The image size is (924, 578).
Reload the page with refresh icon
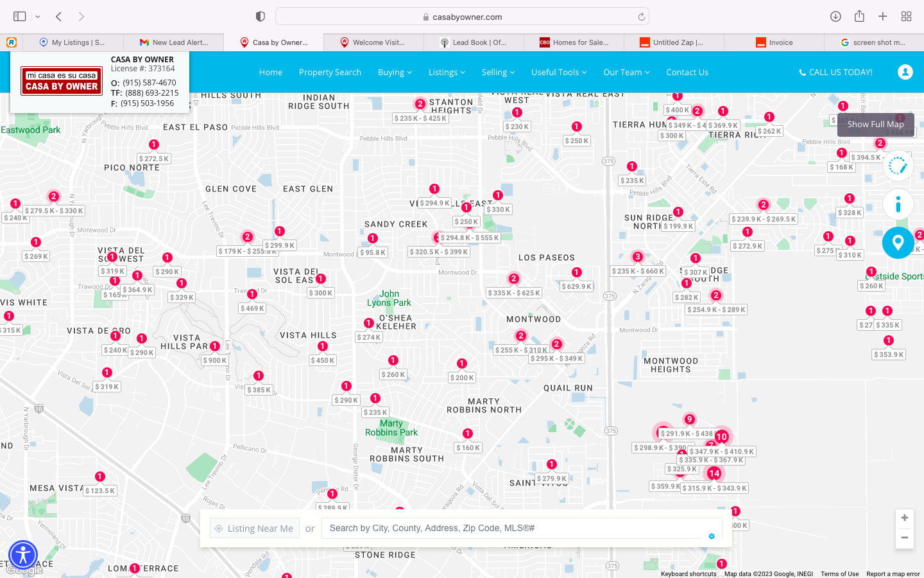[x=641, y=17]
